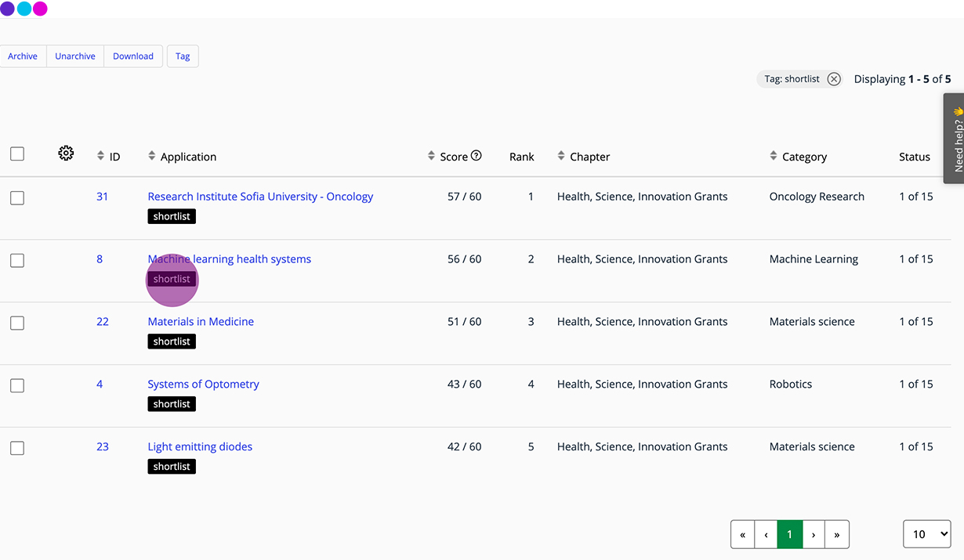Click the Score help question mark icon
The height and width of the screenshot is (560, 964).
(476, 156)
